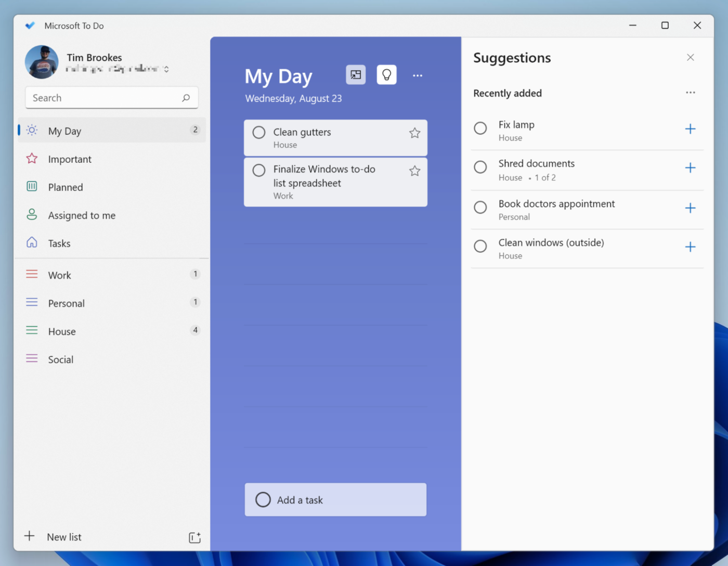Open the Planned list

(112, 187)
